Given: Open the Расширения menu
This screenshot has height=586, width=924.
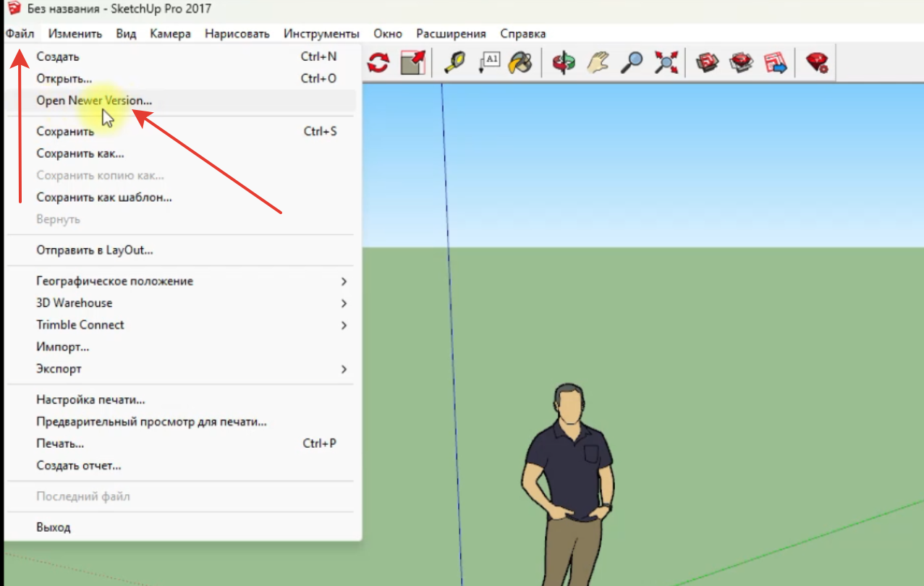Looking at the screenshot, I should (451, 34).
